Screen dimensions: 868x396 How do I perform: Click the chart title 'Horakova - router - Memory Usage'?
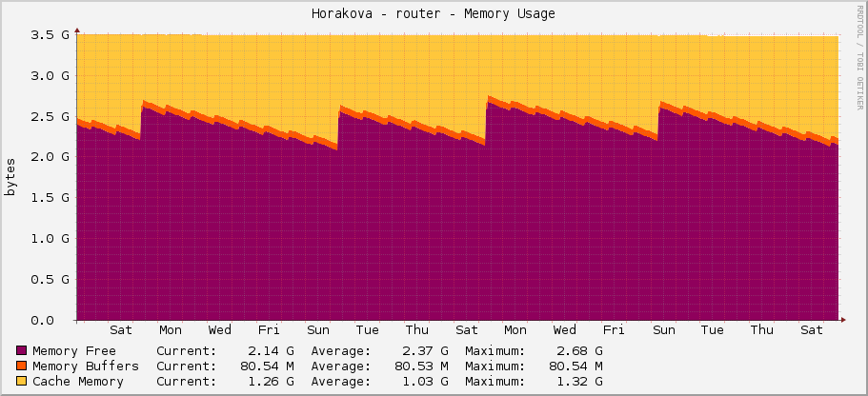434,14
